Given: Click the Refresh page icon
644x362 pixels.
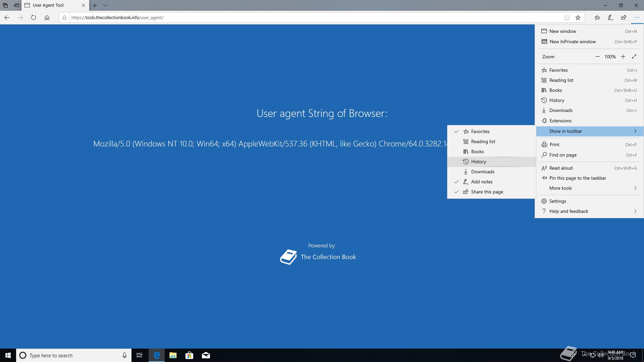Looking at the screenshot, I should click(34, 17).
